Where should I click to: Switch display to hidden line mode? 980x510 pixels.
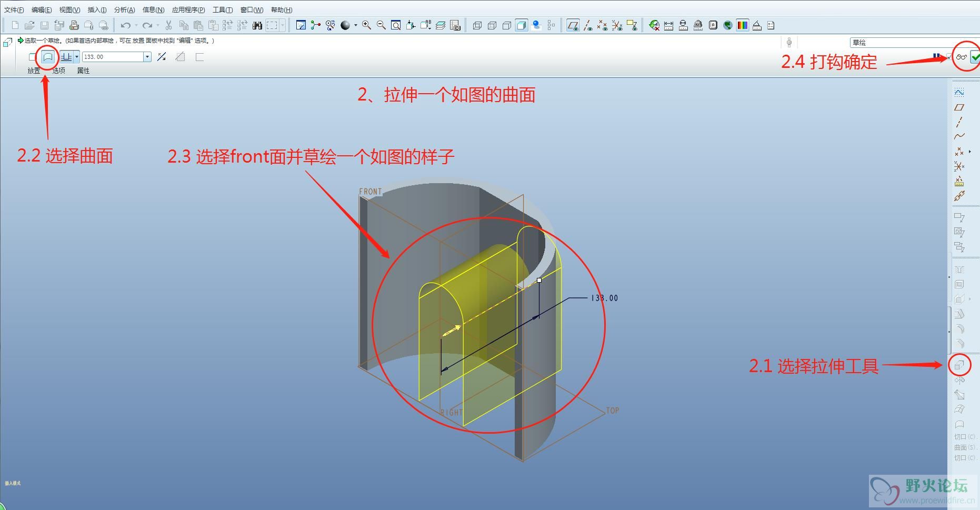[x=492, y=25]
